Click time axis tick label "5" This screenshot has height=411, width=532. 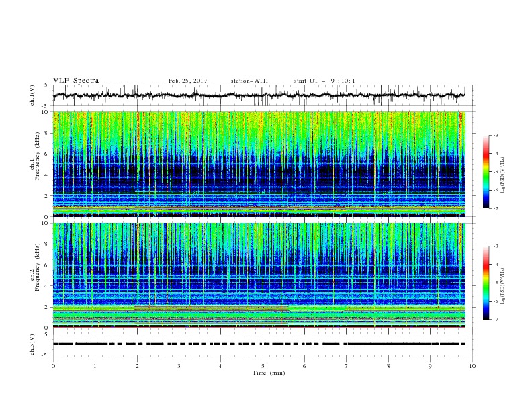[263, 366]
